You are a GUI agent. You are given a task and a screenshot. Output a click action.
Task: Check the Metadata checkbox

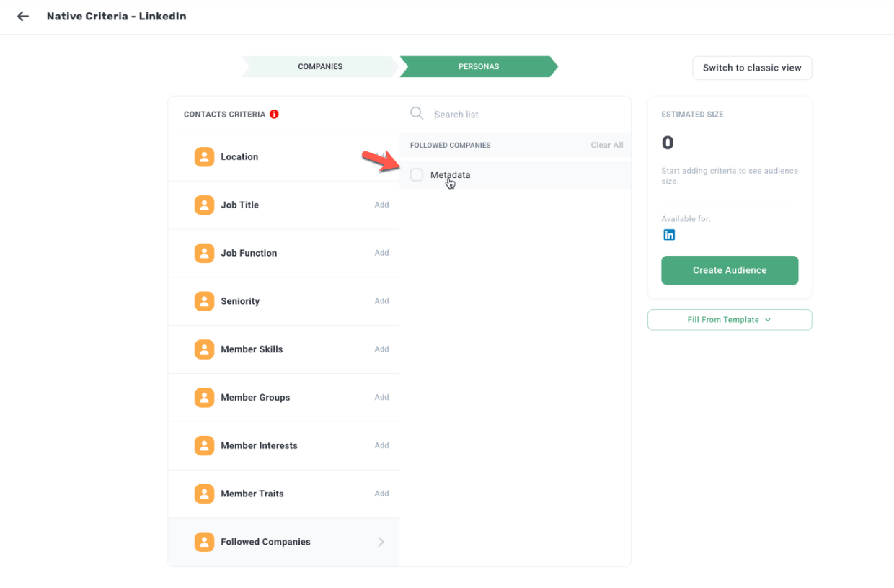click(x=417, y=175)
